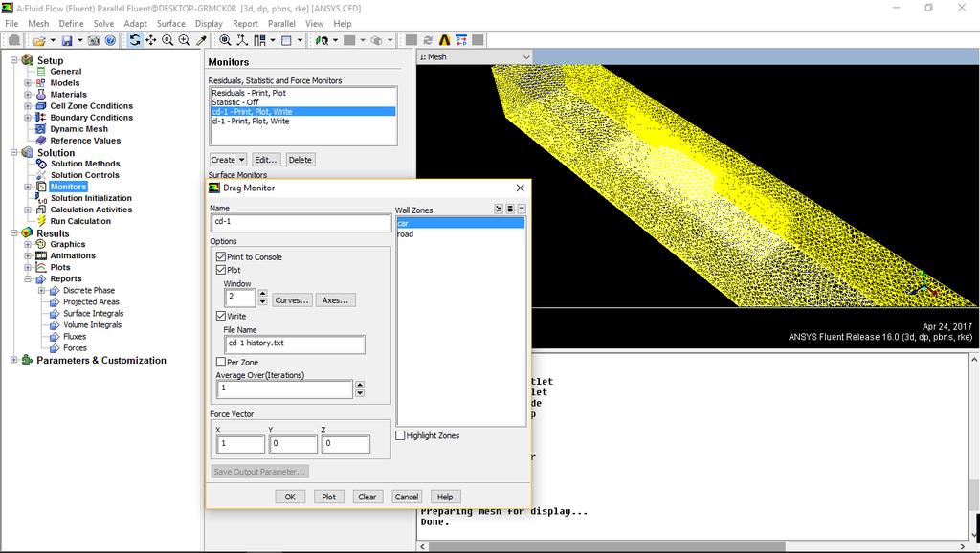Click the File Name field cd-1-history.txt
The image size is (980, 553).
coord(295,344)
